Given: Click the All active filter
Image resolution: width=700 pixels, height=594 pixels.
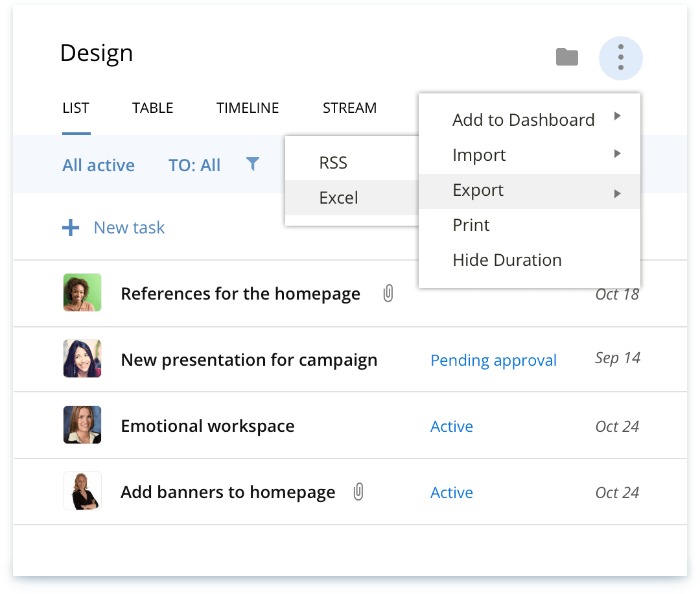Looking at the screenshot, I should tap(99, 165).
